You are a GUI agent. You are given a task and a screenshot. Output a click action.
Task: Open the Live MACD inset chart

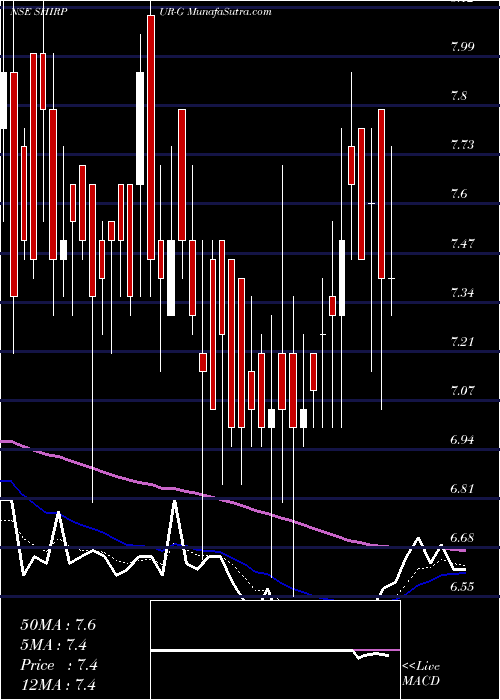tap(275, 650)
